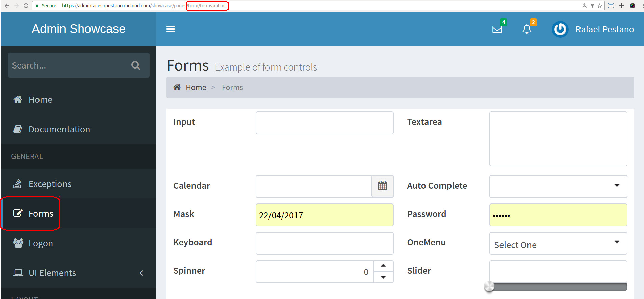Screen dimensions: 644x299
Task: Click the browser back arrow
Action: coord(7,6)
